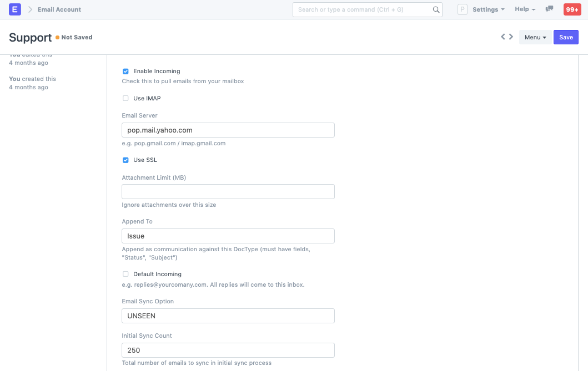
Task: Enable the Use IMAP option
Action: [125, 98]
